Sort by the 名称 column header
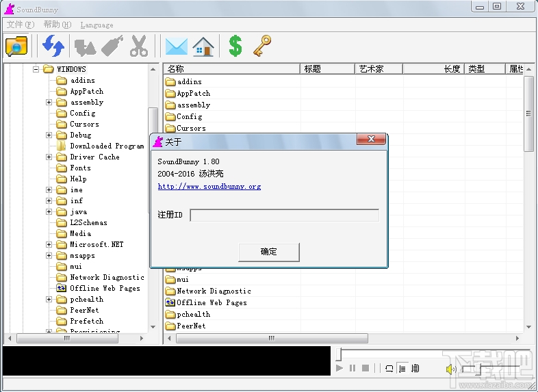This screenshot has width=538, height=392. (x=231, y=69)
